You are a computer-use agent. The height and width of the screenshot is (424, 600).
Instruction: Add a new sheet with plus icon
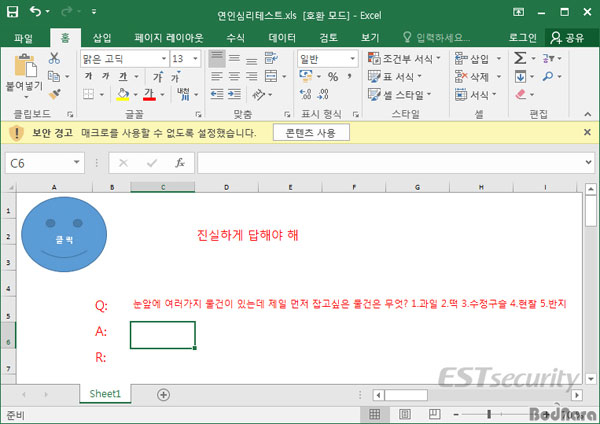(163, 395)
